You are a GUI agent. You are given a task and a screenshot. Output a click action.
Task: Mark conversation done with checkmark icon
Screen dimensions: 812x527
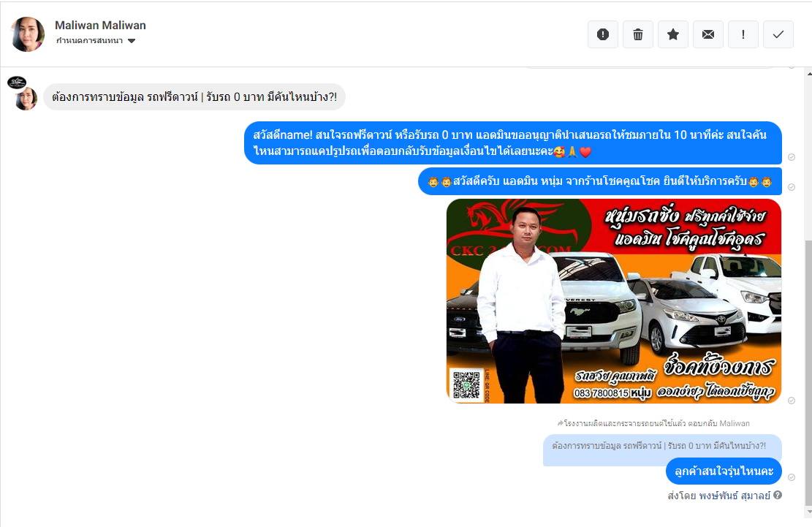[778, 34]
